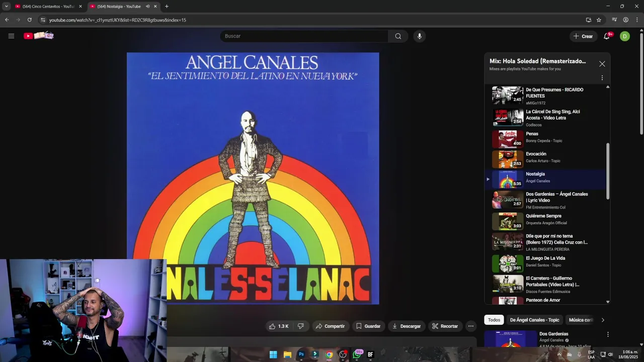Open the Dos Gardenias recommended video title
Screen dimensions: 644x362
point(554,334)
